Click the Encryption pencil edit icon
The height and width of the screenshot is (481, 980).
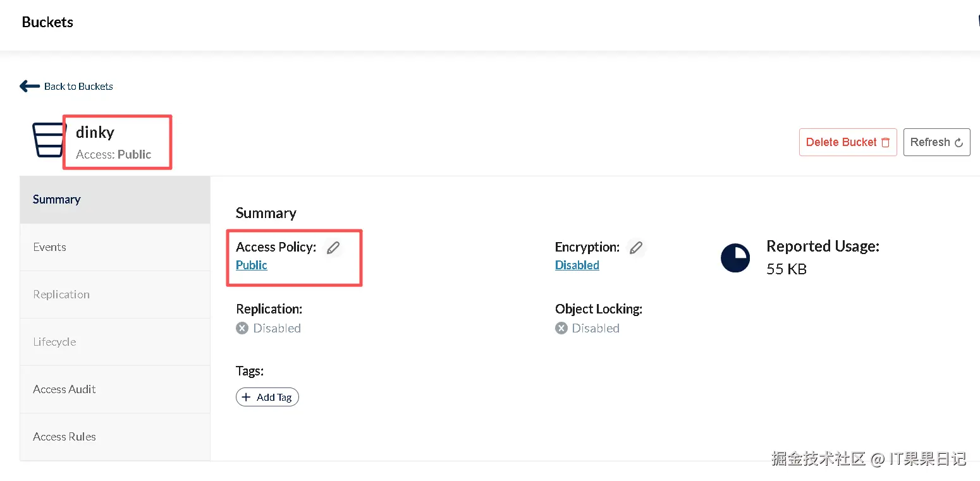636,248
